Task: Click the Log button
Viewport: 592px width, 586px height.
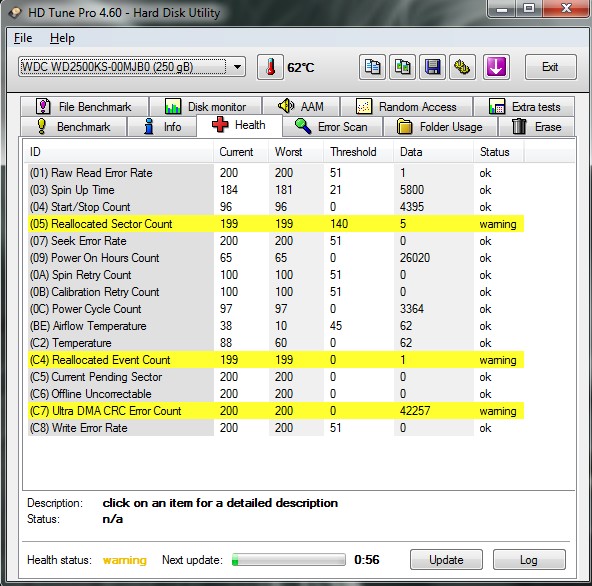Action: 529,560
